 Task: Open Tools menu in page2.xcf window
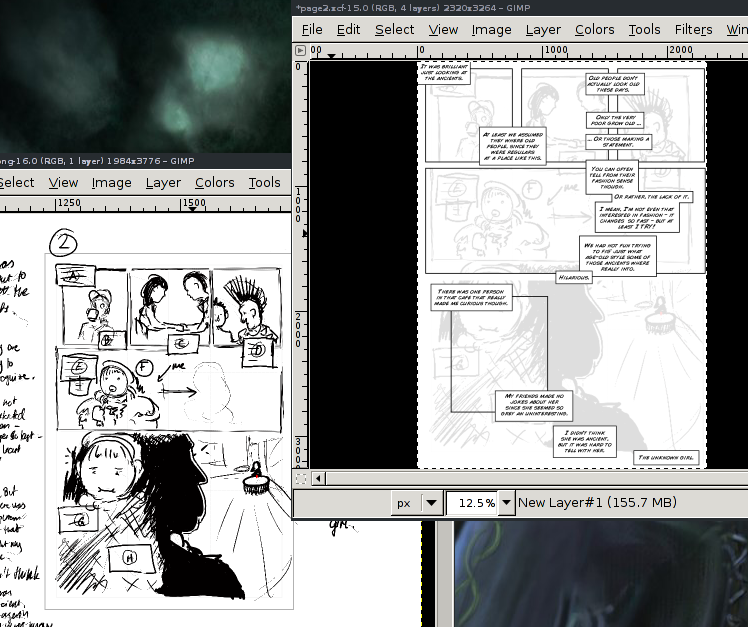pyautogui.click(x=644, y=30)
